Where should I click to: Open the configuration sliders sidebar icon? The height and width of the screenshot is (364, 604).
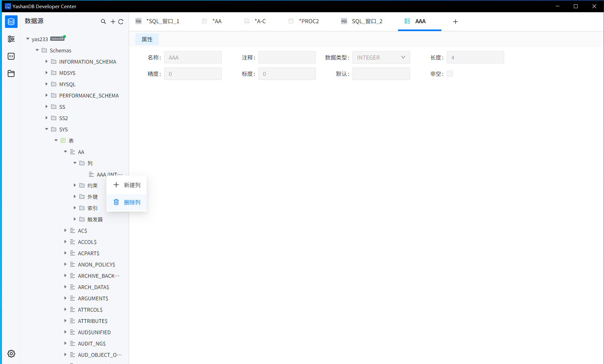(11, 39)
